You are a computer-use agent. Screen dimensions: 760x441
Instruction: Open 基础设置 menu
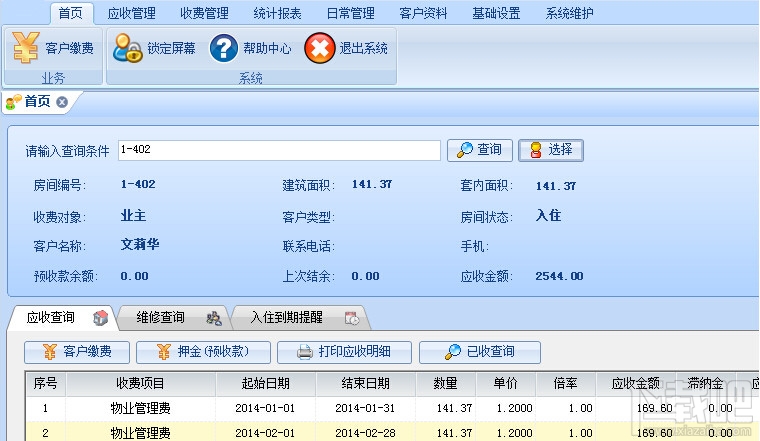[x=496, y=13]
